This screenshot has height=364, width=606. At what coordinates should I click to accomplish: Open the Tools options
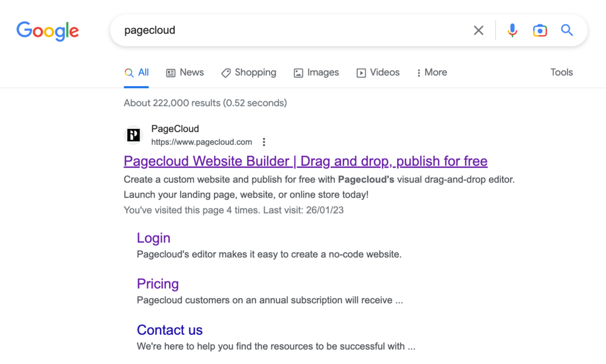pos(562,72)
